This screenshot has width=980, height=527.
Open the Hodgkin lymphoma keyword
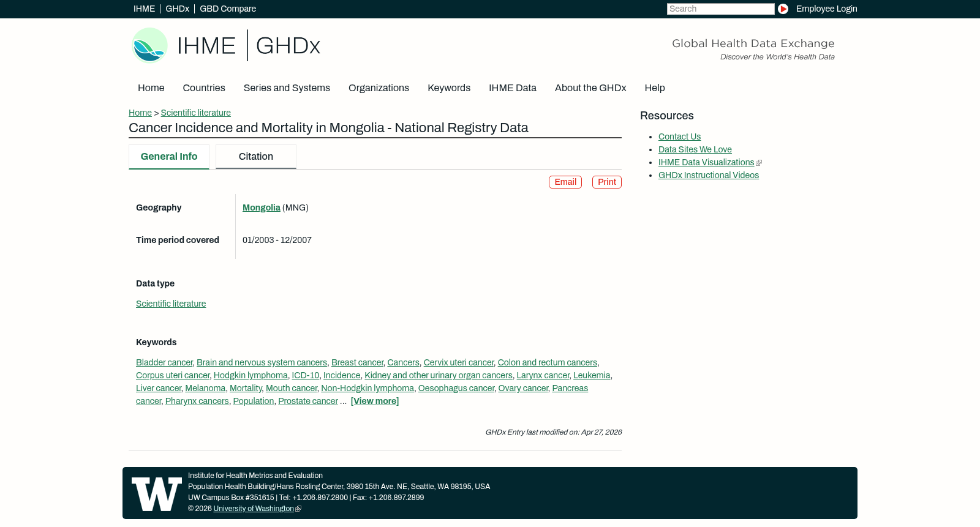click(x=251, y=375)
